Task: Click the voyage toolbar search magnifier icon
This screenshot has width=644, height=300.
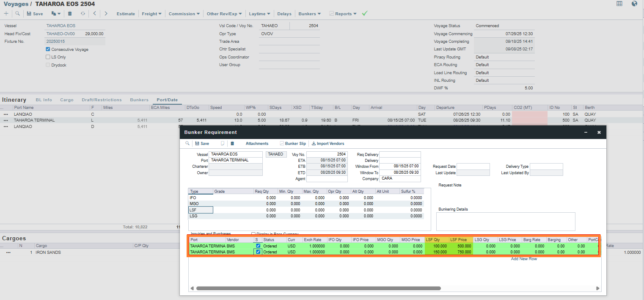Action: point(17,14)
